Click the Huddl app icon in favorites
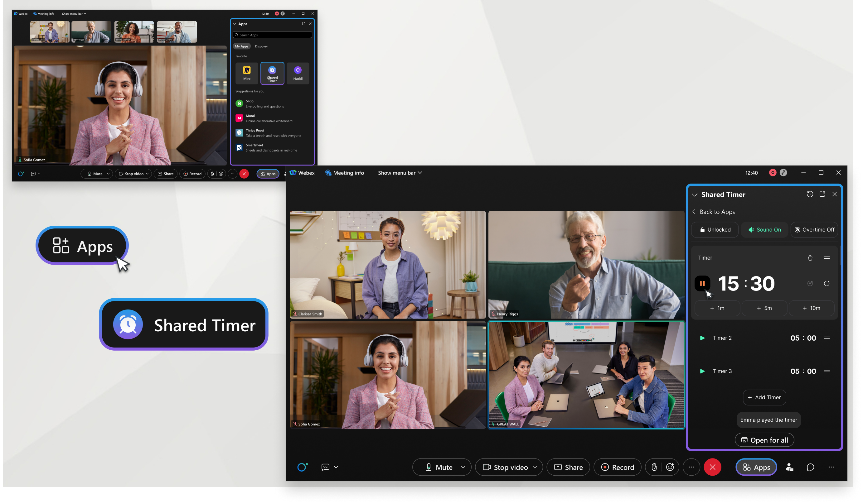This screenshot has height=504, width=863. point(297,72)
